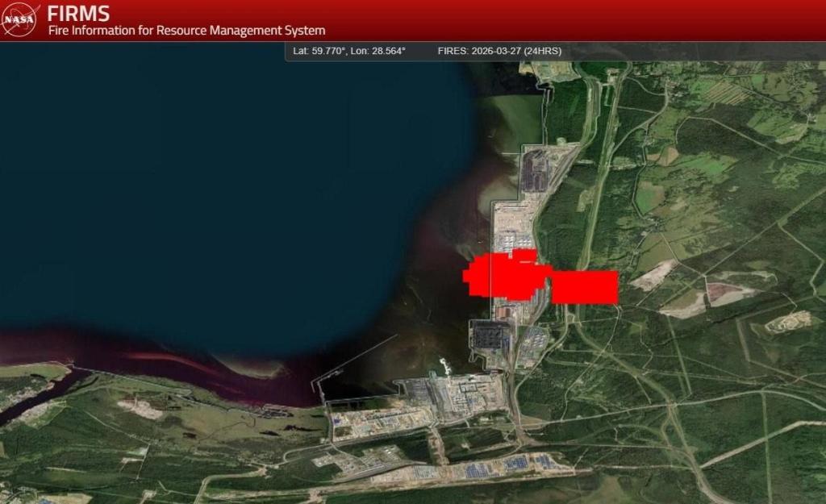
Task: Open the FIRMS title link
Action: pyautogui.click(x=78, y=14)
